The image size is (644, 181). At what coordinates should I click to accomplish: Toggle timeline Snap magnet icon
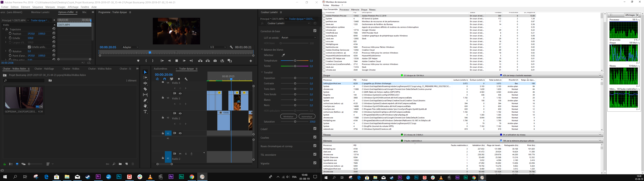[x=165, y=79]
